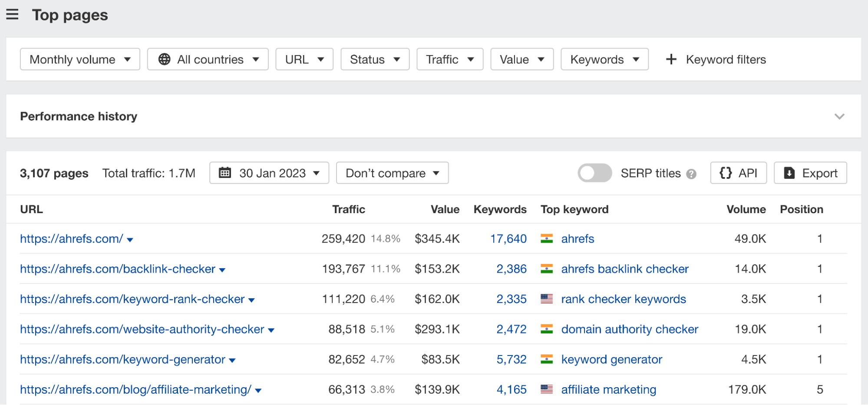Click the India flag beside ahrefs keyword
The height and width of the screenshot is (405, 868).
[547, 239]
